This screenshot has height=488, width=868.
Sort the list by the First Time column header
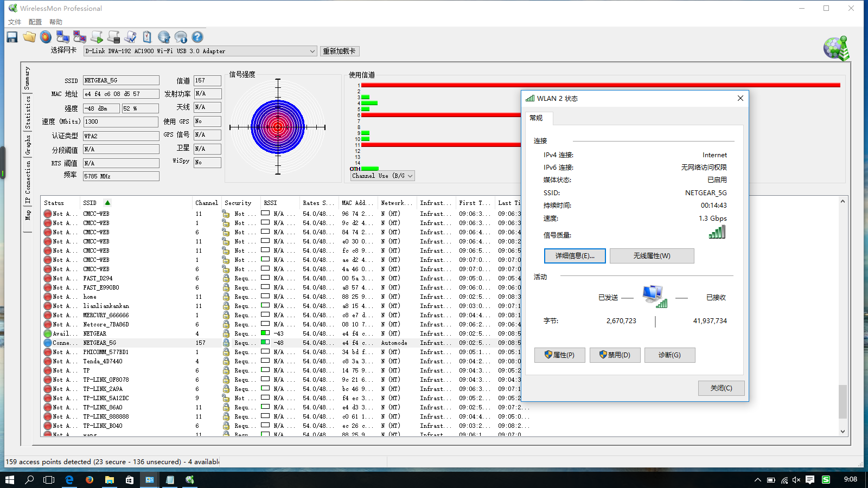coord(476,203)
